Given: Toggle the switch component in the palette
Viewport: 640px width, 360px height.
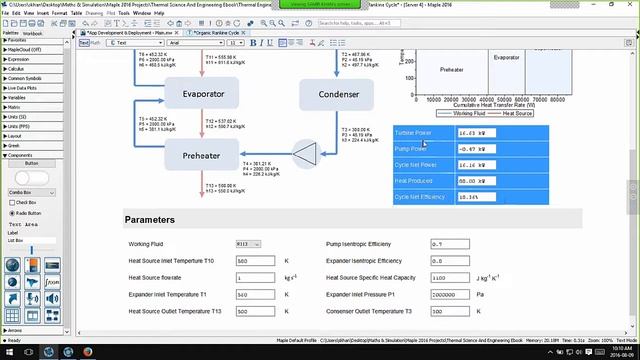Looking at the screenshot, I should click(x=32, y=178).
